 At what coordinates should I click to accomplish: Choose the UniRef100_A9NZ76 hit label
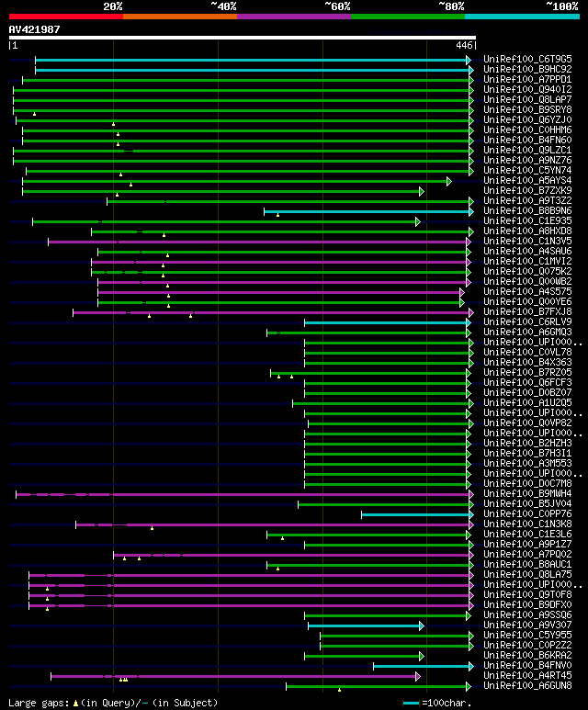527,161
